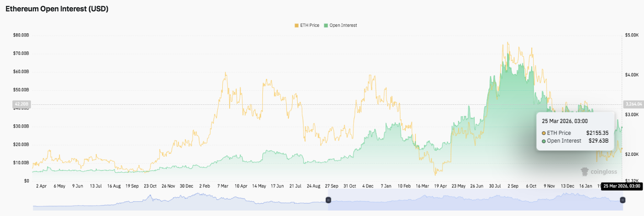Click the Ethereum Open Interest (USD) title
This screenshot has height=216, width=644.
(57, 9)
